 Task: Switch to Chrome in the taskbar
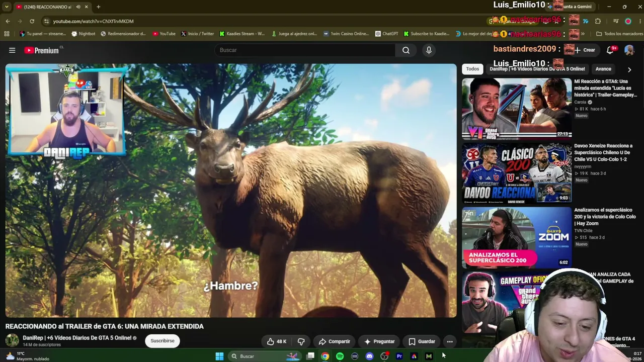[x=325, y=356]
